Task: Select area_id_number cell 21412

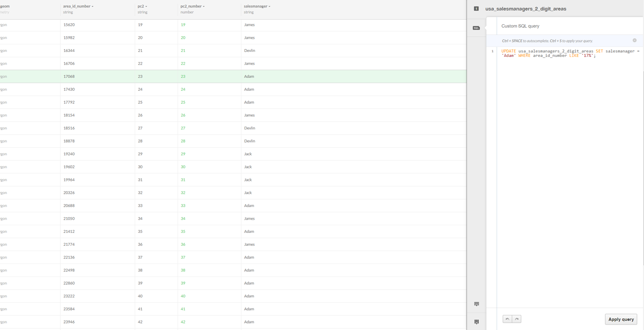Action: pos(69,231)
